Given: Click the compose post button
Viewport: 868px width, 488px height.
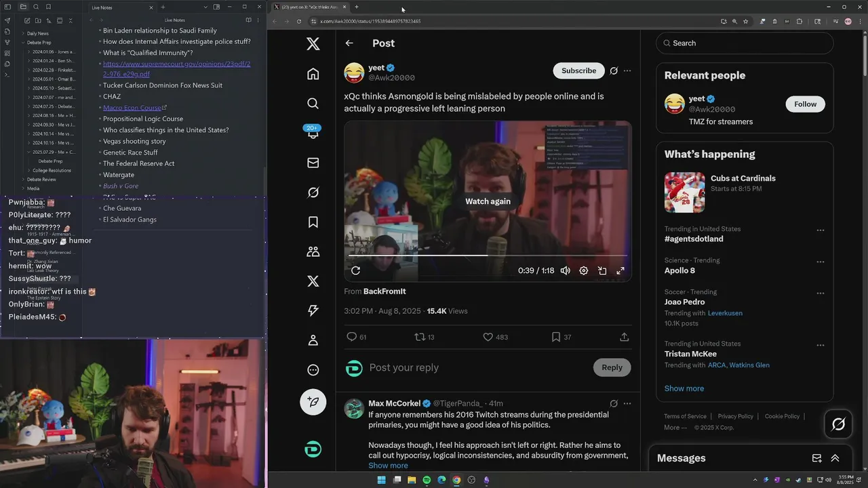Looking at the screenshot, I should 313,402.
